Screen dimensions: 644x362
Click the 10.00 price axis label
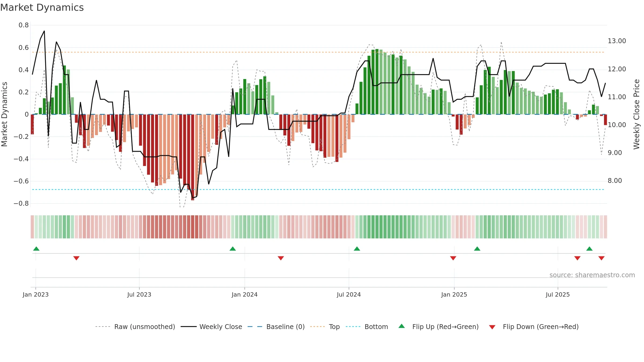[x=617, y=125]
